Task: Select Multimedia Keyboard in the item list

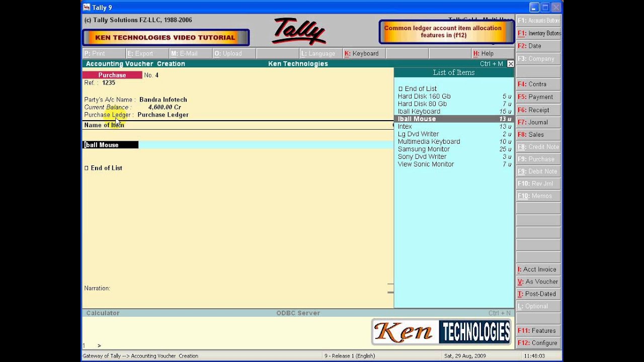Action: 454,142
